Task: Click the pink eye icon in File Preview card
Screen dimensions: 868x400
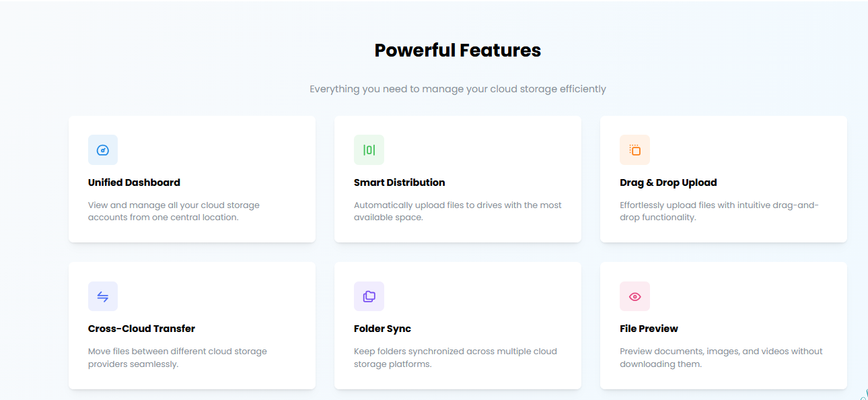Action: pos(635,296)
